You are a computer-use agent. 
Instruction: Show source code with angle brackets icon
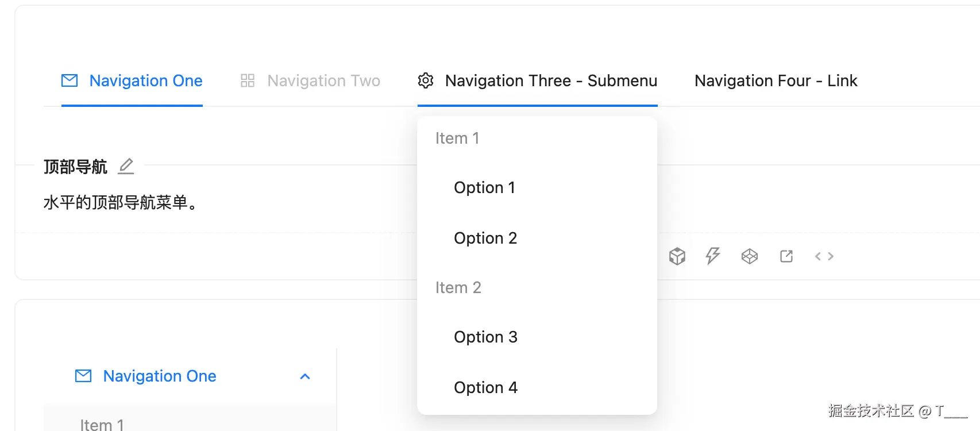click(x=824, y=256)
